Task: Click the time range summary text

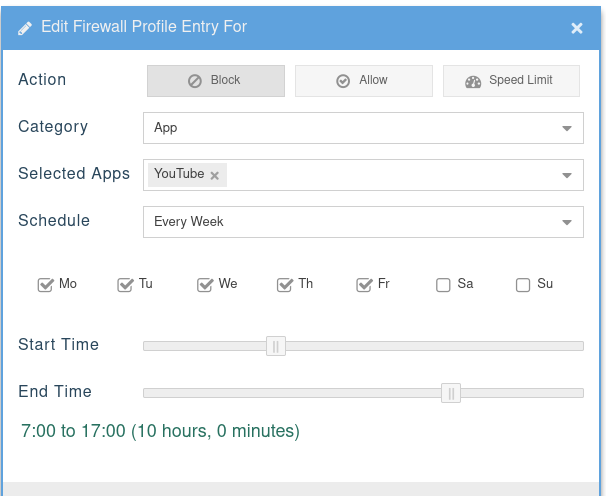Action: pos(160,432)
